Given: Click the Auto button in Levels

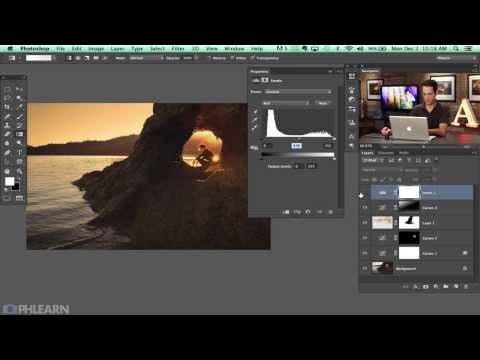Looking at the screenshot, I should coord(323,103).
